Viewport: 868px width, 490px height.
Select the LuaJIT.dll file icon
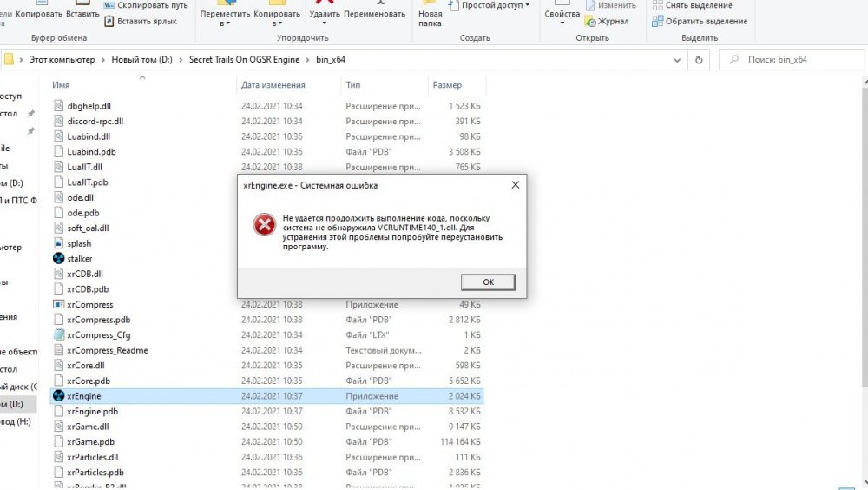[59, 166]
